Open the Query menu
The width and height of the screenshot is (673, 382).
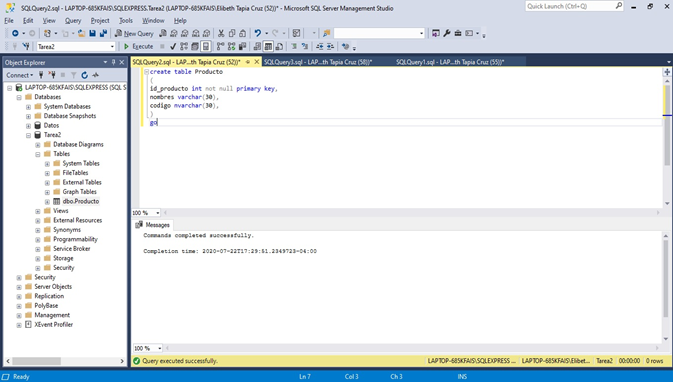(73, 21)
